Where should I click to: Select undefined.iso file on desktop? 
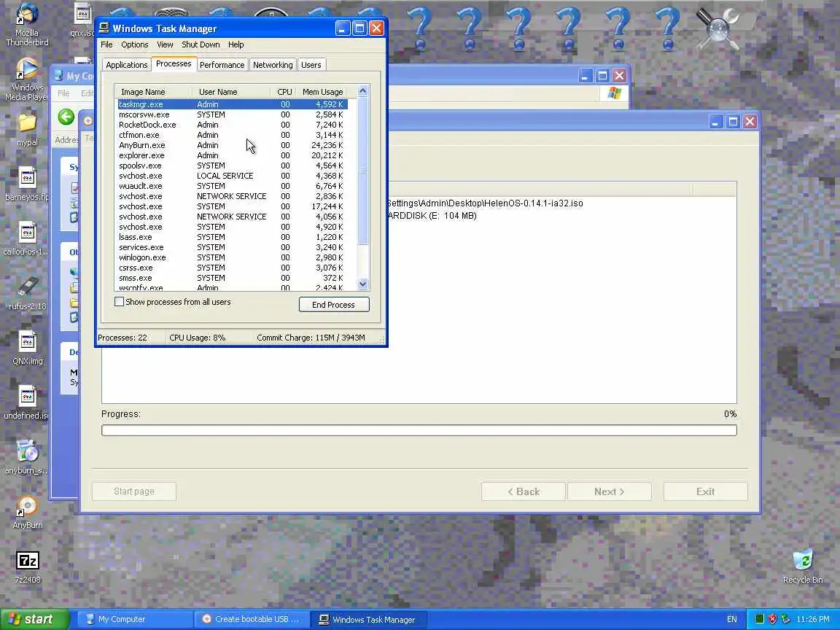tap(27, 402)
